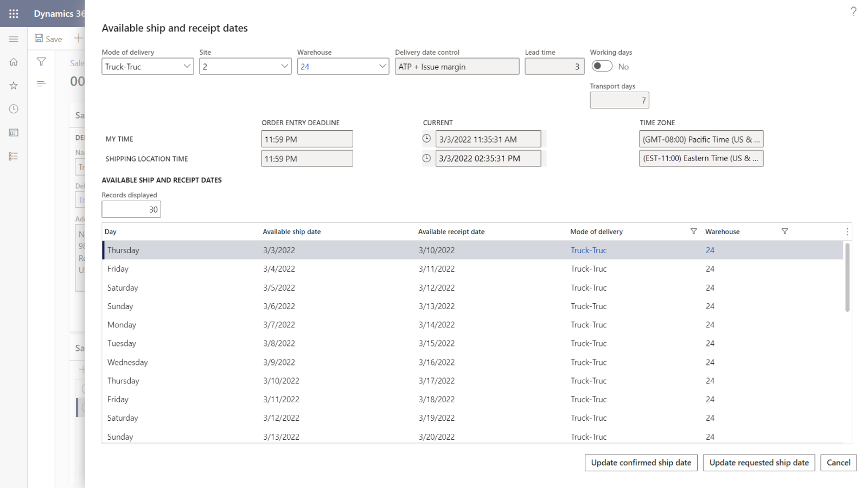The image size is (868, 488).
Task: Toggle the Working days switch
Action: coord(602,66)
